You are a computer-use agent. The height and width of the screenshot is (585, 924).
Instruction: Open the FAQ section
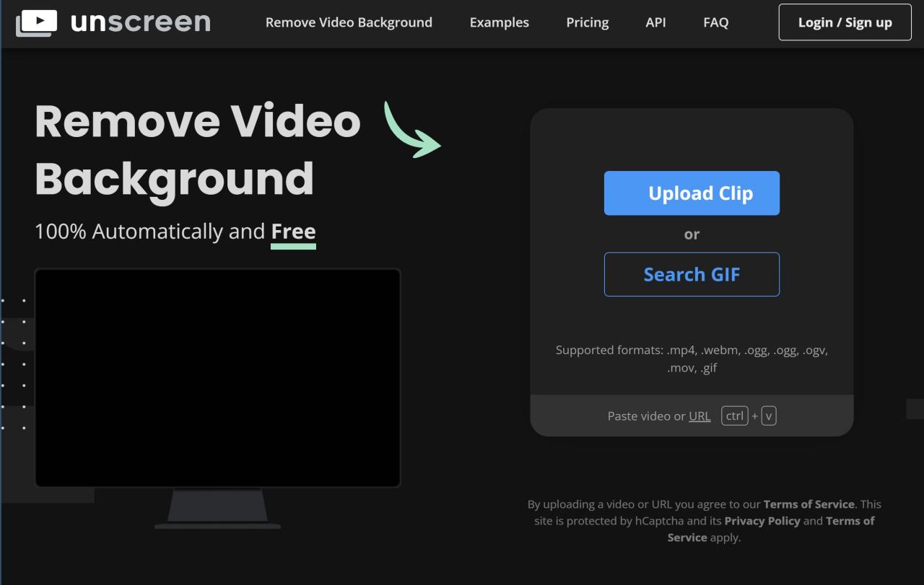715,22
